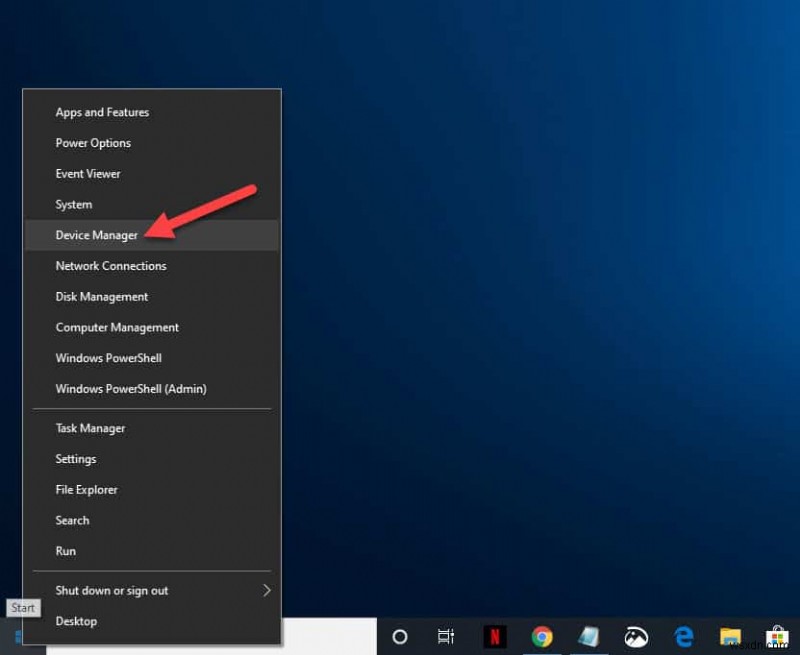Launch Netflix from the taskbar
Viewport: 800px width, 655px height.
494,637
